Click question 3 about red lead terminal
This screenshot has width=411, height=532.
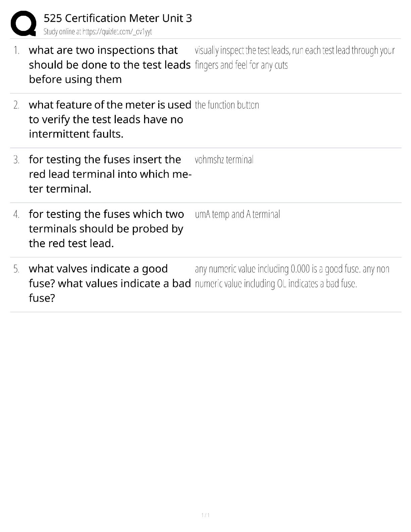point(110,174)
